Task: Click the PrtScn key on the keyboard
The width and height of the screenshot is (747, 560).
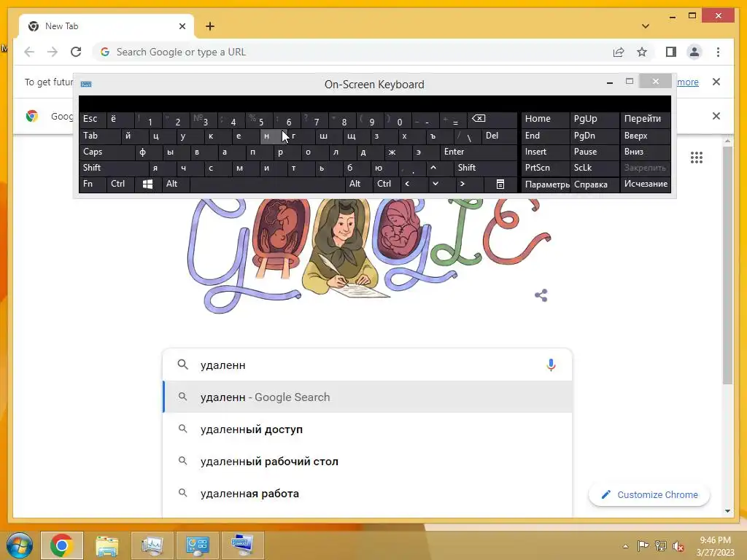Action: tap(546, 168)
